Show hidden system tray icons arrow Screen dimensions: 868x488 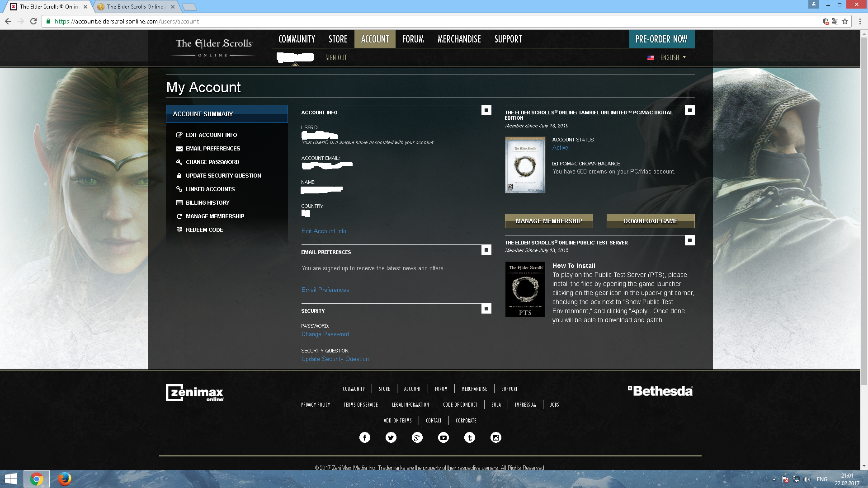[774, 479]
